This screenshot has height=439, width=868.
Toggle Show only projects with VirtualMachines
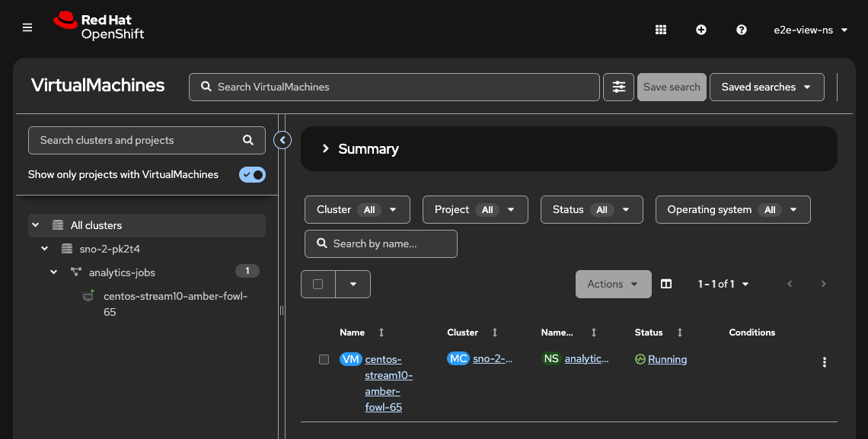[x=252, y=174]
